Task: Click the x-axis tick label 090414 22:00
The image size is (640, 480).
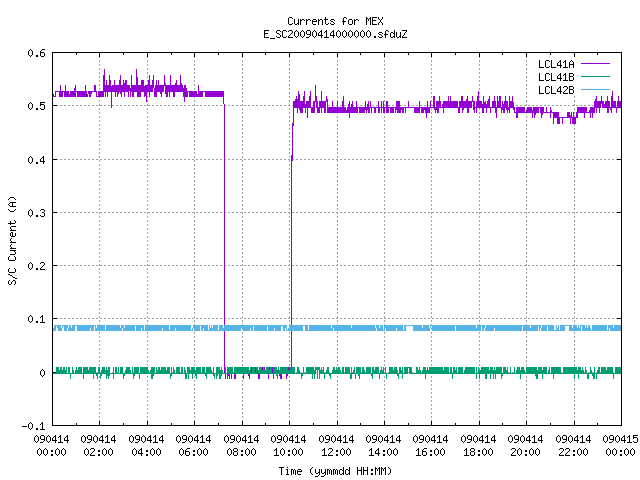Action: click(x=573, y=446)
